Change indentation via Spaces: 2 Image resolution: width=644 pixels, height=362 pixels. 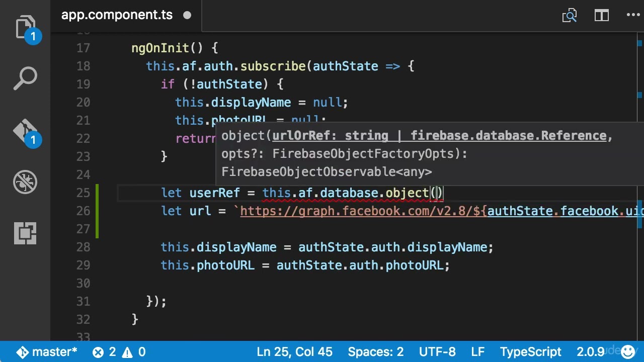pyautogui.click(x=375, y=352)
